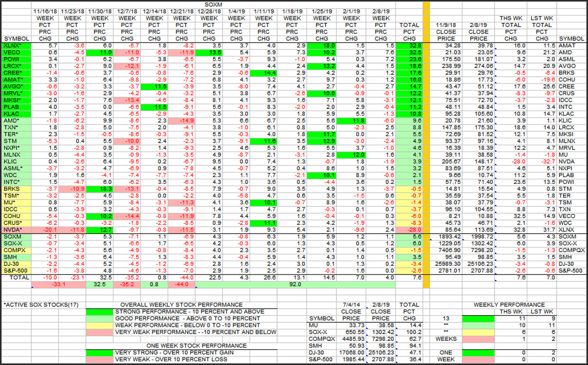Viewport: 588px width, 365px height.
Task: Click the *ACTIVE SOX STOCKS(17) note
Action: [41, 305]
